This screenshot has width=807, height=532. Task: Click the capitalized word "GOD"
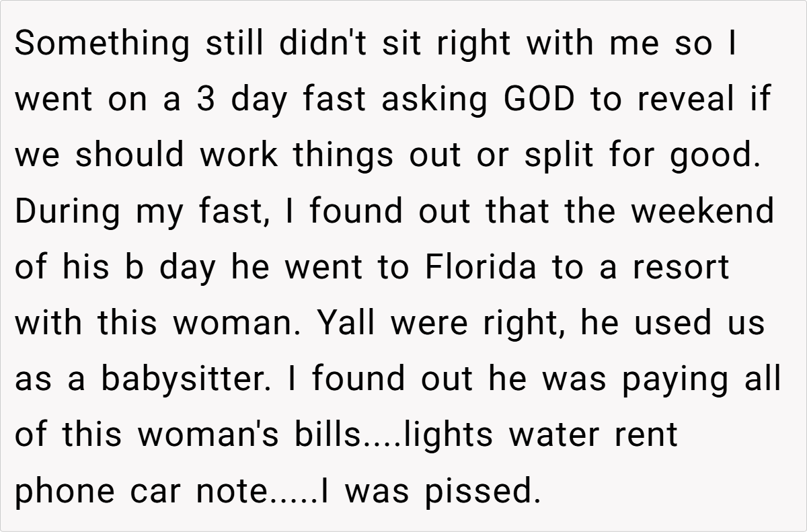point(539,100)
